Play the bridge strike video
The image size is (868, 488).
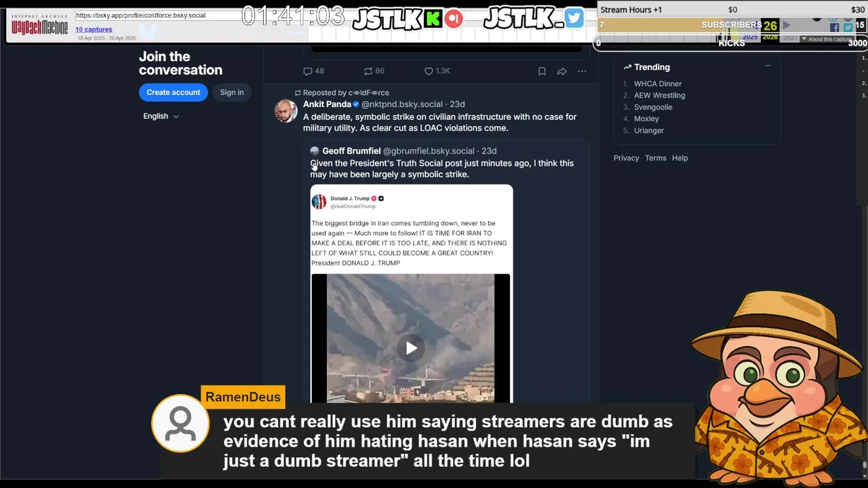(411, 348)
